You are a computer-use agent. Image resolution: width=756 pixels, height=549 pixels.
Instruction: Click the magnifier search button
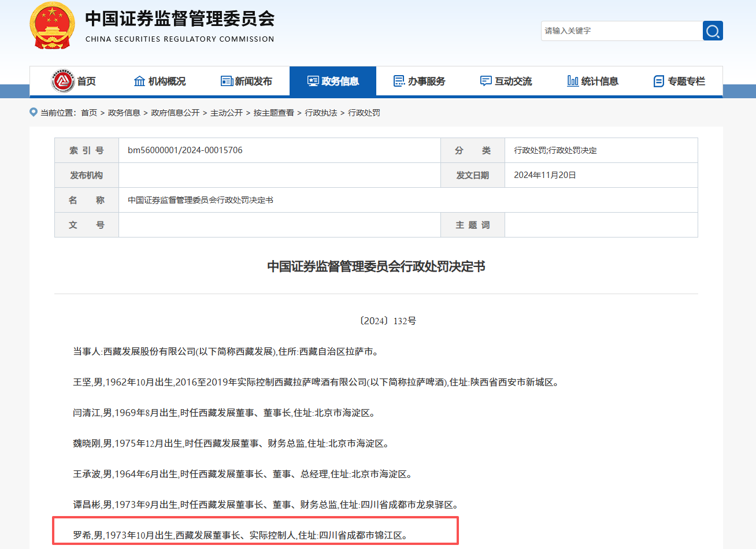click(x=713, y=31)
